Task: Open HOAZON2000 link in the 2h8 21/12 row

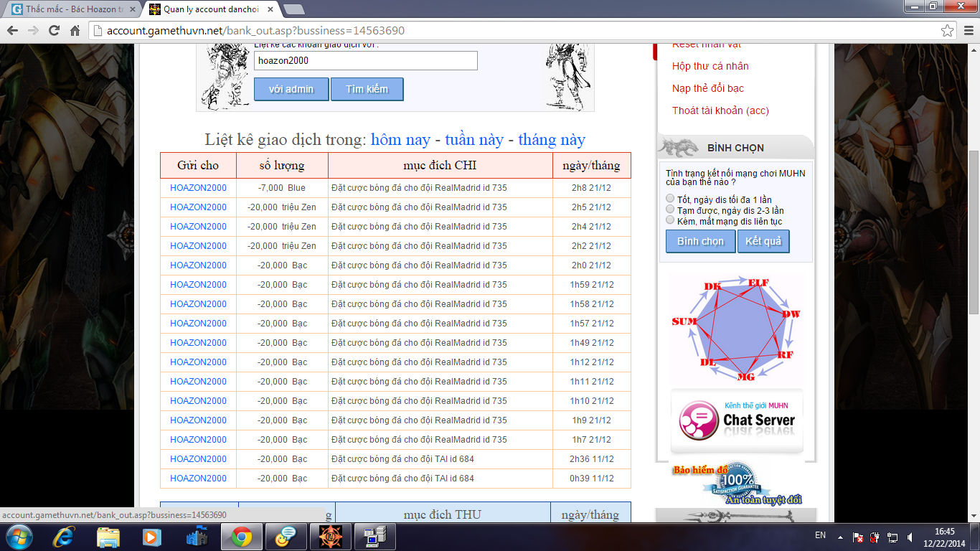Action: (x=198, y=188)
